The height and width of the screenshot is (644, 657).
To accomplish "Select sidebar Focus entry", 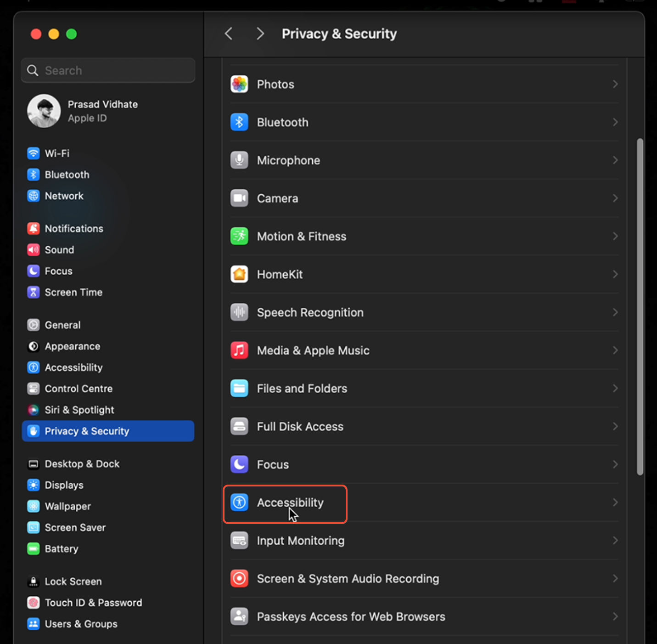I will coord(108,271).
